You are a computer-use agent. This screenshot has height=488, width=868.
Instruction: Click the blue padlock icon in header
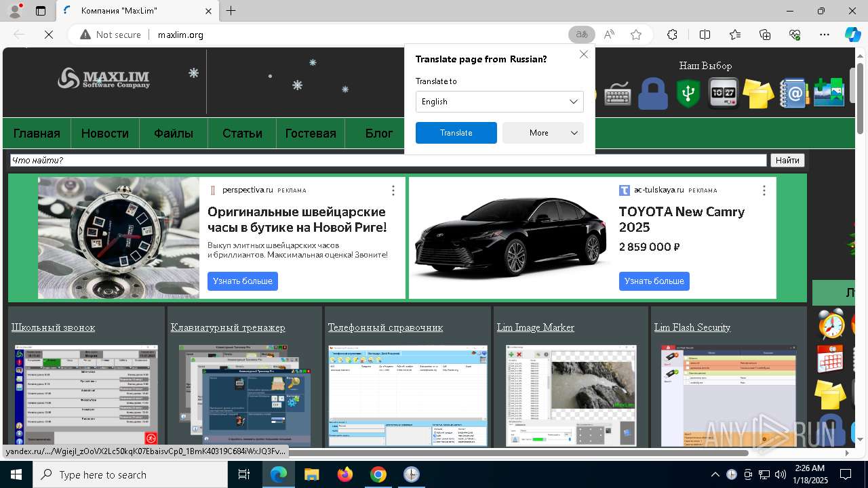[653, 94]
